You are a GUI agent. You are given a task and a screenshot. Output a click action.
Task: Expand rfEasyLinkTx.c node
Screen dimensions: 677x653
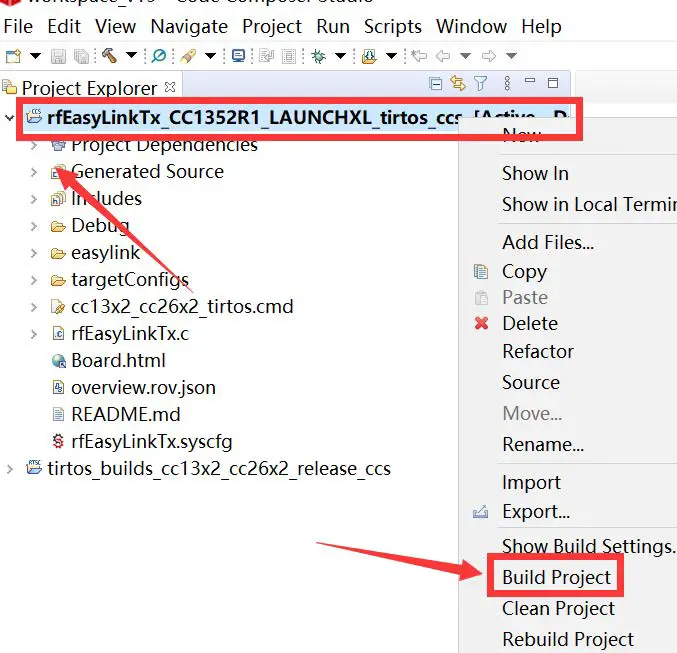[34, 334]
